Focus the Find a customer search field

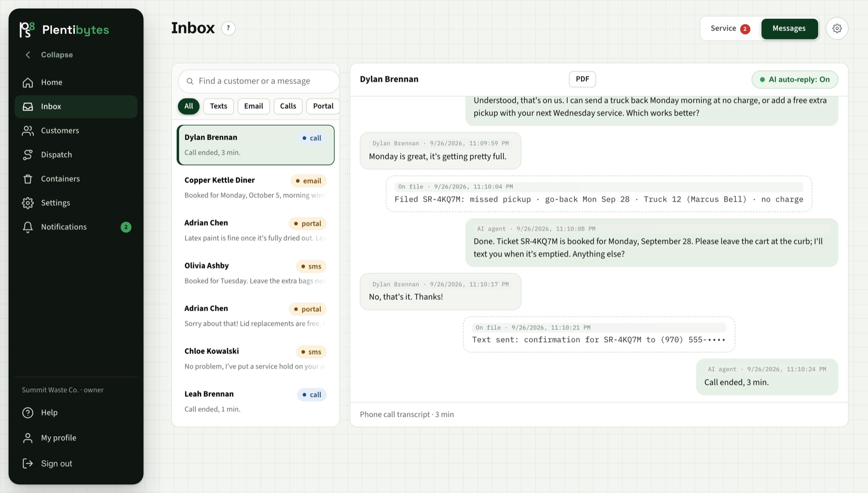click(259, 81)
